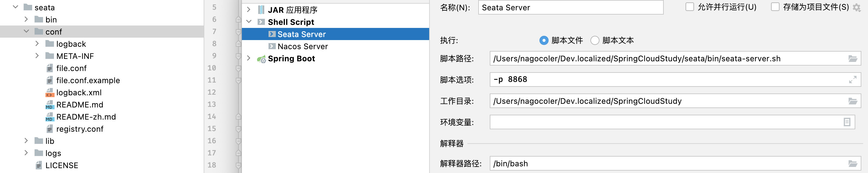Screen dimensions: 868x173
Task: Click the browse folder icon for working directory
Action: [853, 101]
